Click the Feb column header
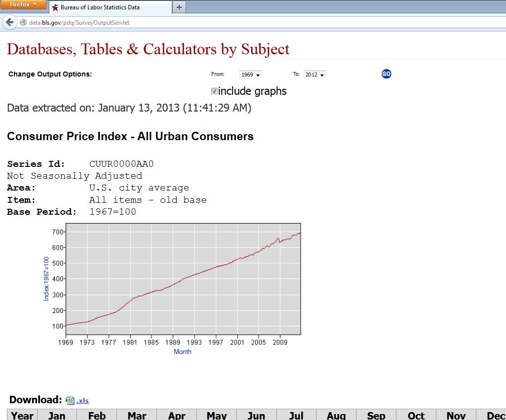Viewport: 506px width, 420px height. pos(97,415)
